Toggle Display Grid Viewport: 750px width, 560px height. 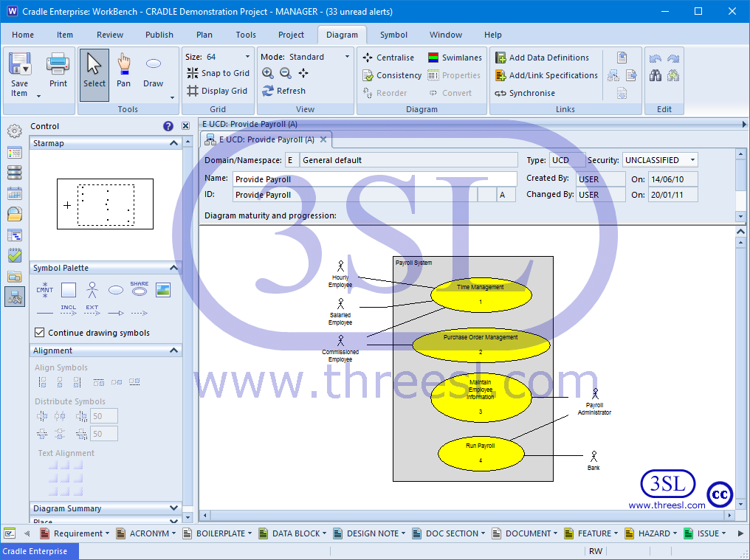tap(217, 91)
